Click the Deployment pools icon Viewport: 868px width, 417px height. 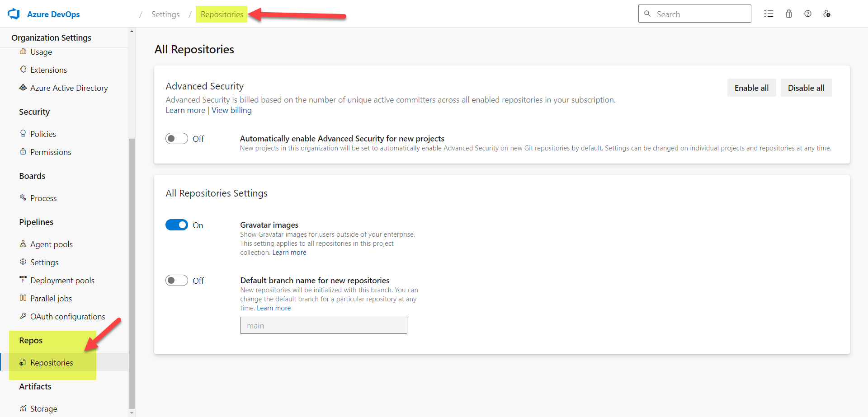pos(23,280)
